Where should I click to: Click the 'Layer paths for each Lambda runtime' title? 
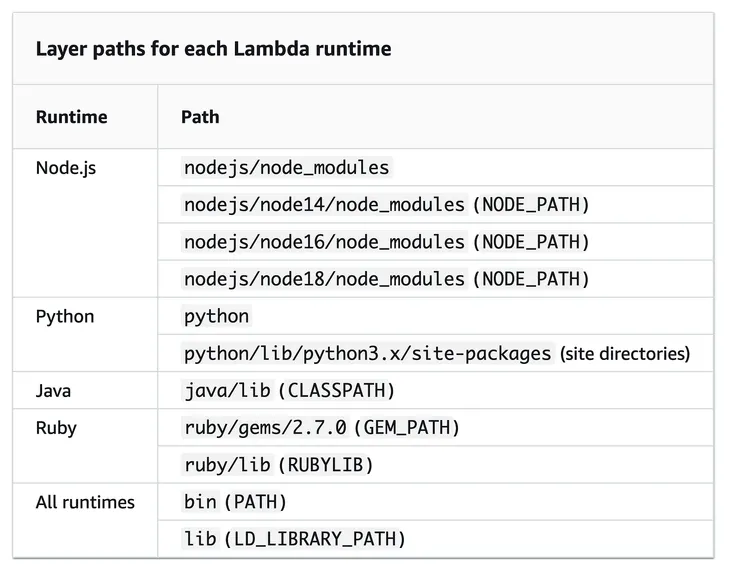(x=213, y=48)
